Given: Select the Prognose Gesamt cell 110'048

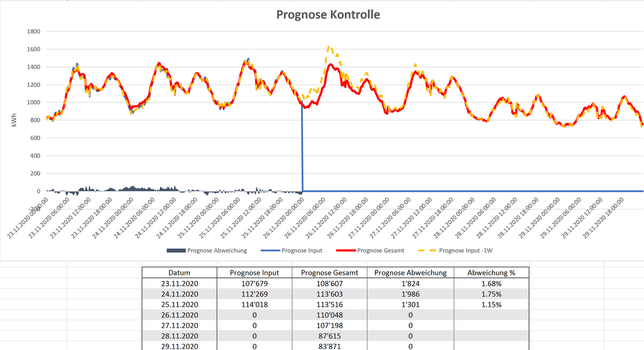Looking at the screenshot, I should (x=329, y=315).
